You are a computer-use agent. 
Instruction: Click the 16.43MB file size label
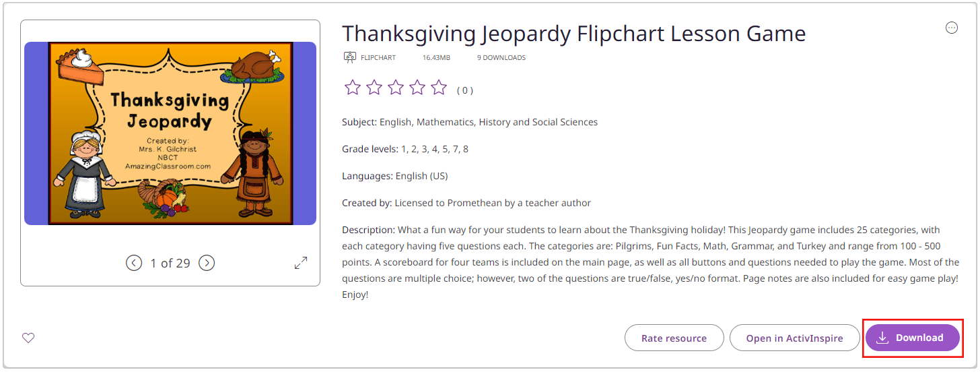436,58
